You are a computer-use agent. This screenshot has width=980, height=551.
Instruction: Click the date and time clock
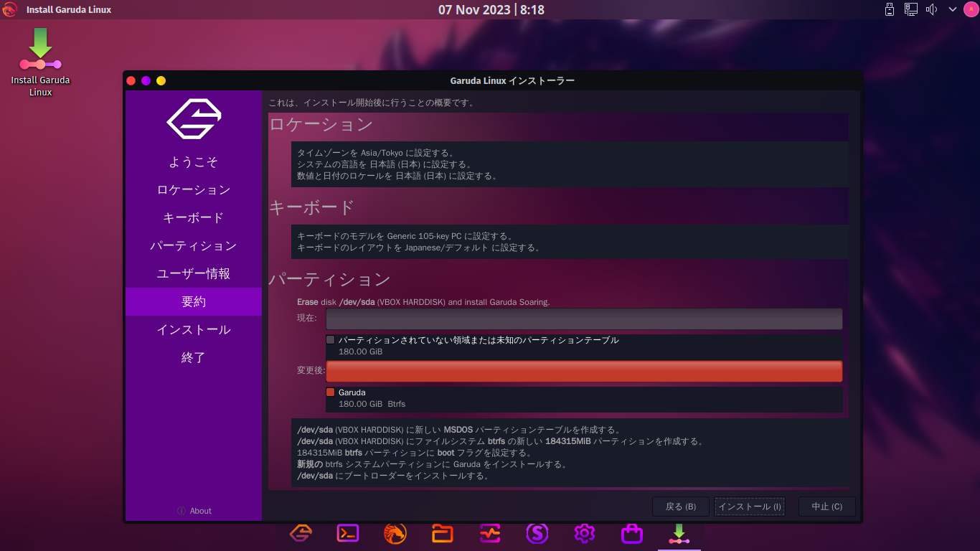(x=491, y=9)
